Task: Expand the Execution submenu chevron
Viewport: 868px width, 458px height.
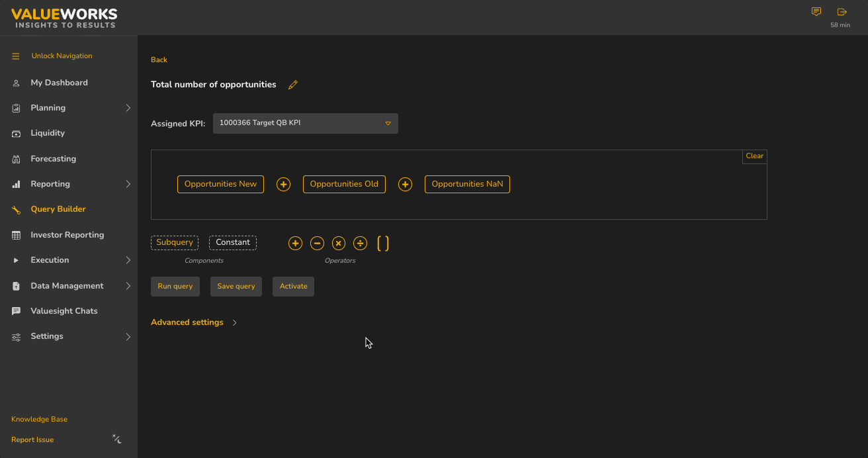Action: point(128,260)
